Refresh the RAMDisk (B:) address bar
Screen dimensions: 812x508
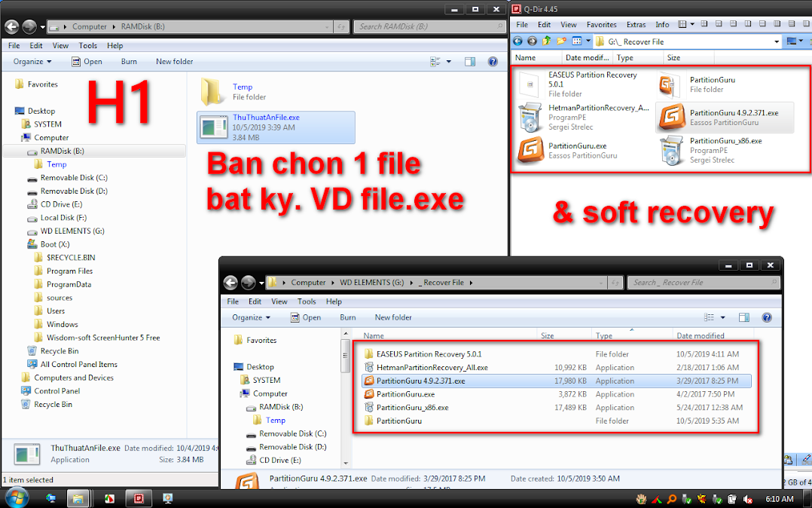pyautogui.click(x=340, y=26)
